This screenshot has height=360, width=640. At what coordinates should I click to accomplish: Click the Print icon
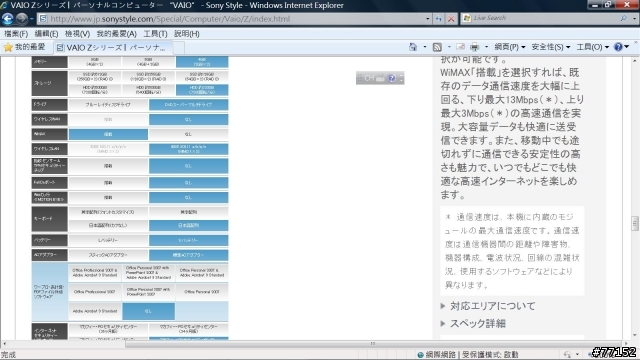tap(474, 47)
